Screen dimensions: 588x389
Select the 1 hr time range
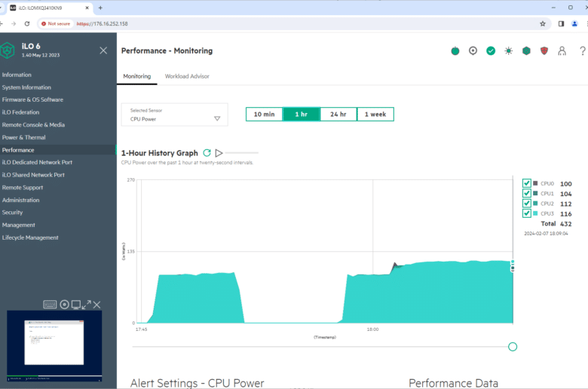301,114
